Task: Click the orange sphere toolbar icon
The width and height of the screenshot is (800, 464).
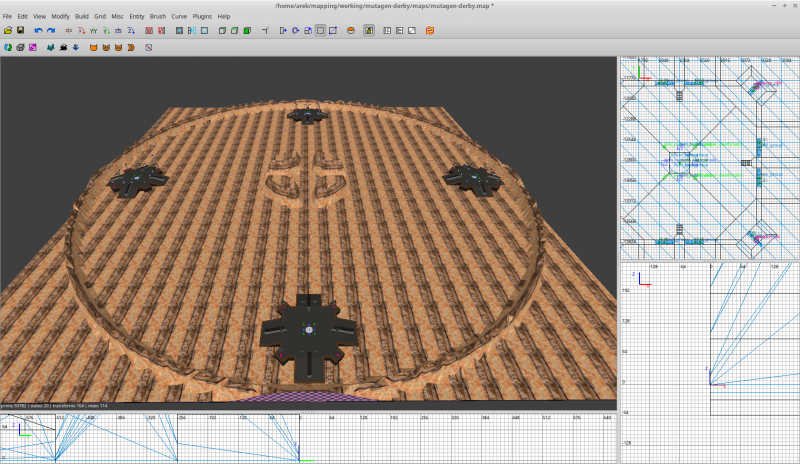Action: point(351,31)
